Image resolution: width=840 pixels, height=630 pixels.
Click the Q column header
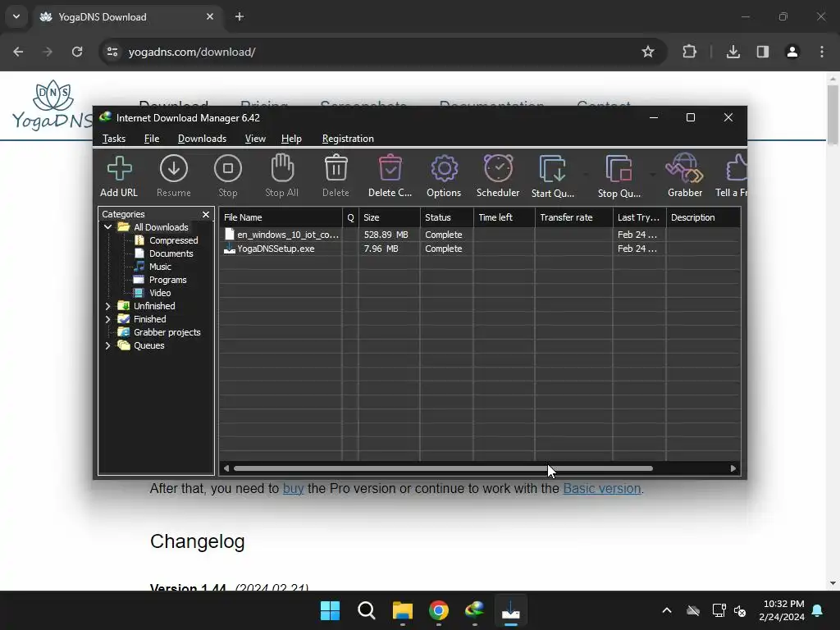(x=350, y=217)
